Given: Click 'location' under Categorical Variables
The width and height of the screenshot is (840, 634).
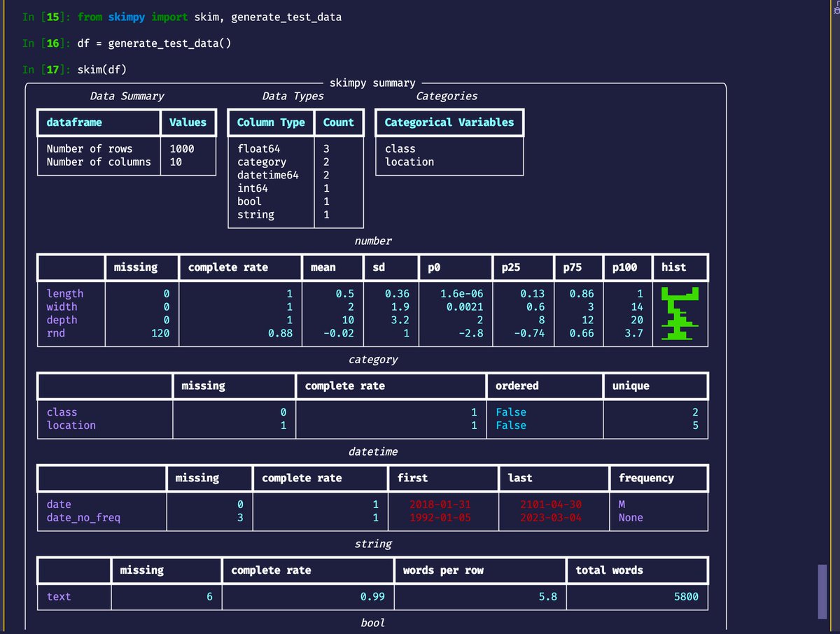Looking at the screenshot, I should point(409,162).
